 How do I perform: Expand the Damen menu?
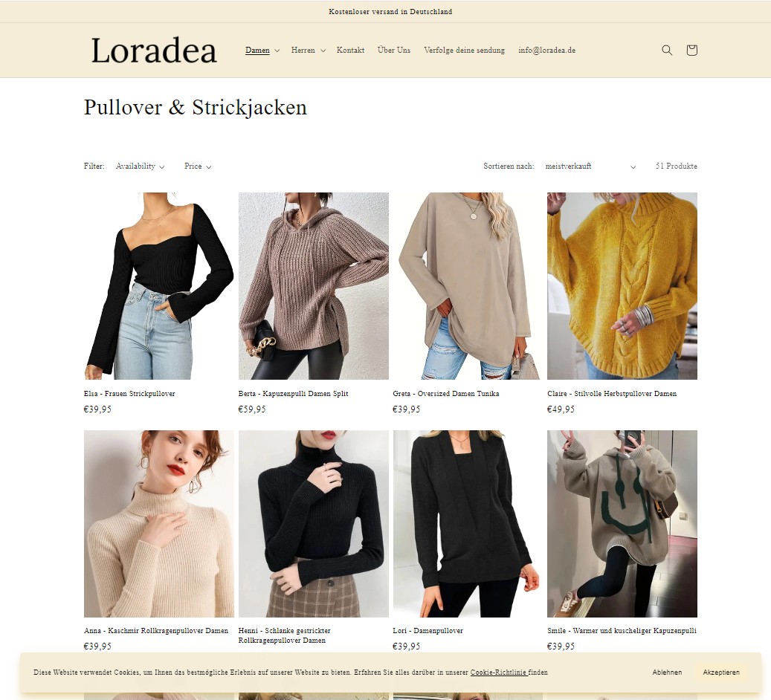pos(262,50)
